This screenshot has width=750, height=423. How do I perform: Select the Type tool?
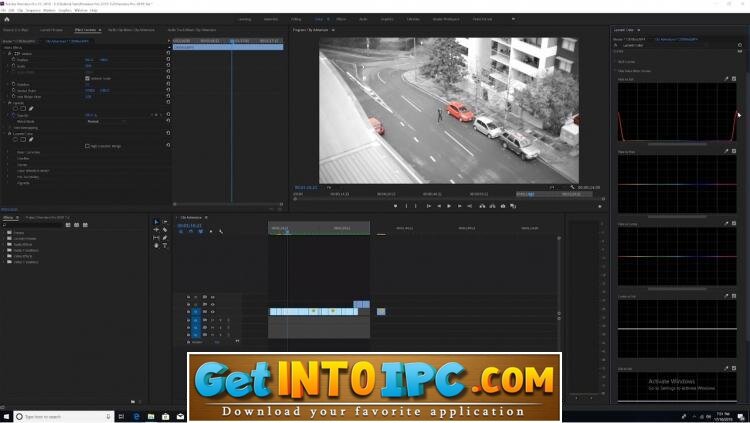[165, 245]
